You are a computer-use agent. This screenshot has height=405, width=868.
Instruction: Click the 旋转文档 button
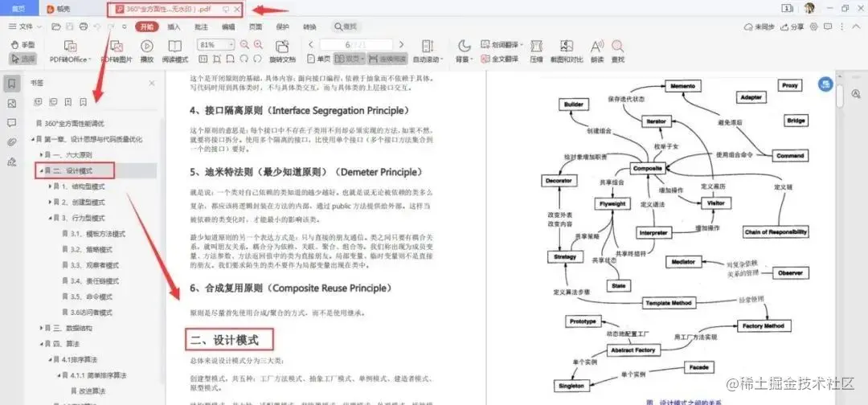click(283, 51)
